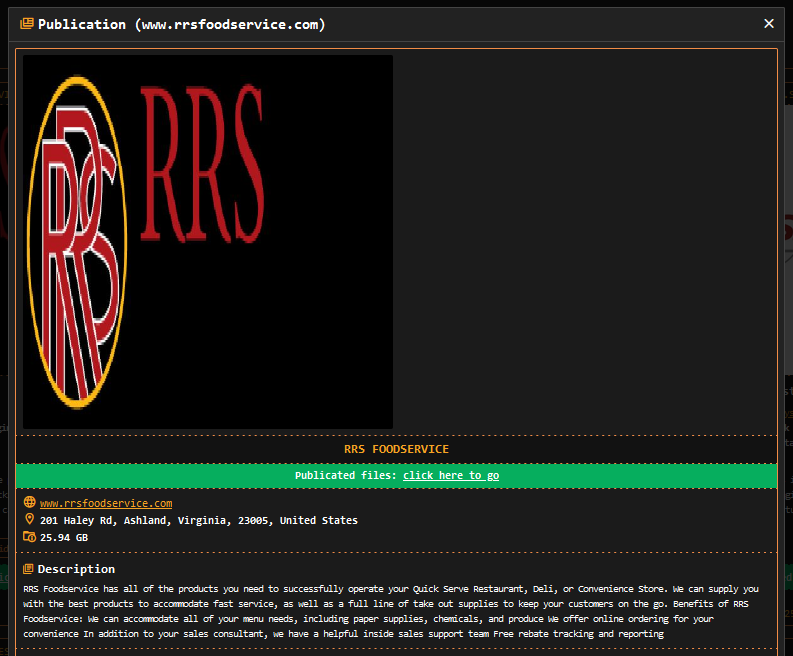Click the 201 Haley Rd address text
Image resolution: width=793 pixels, height=656 pixels.
coord(198,520)
